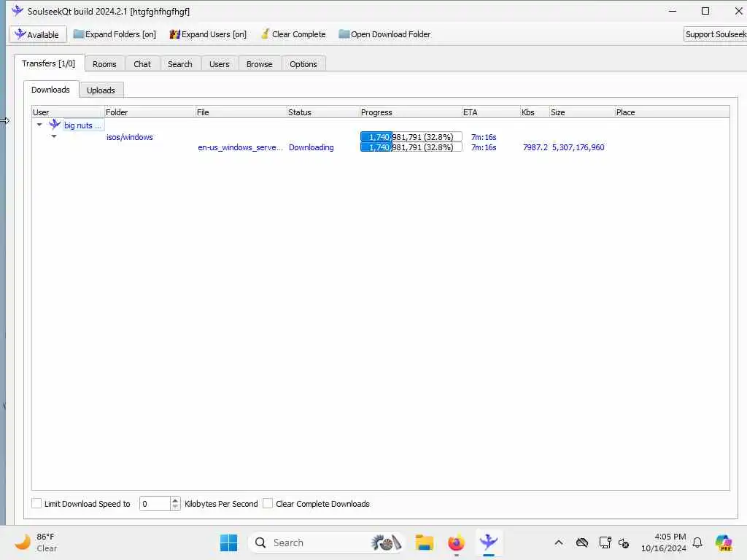This screenshot has height=560, width=747.
Task: Click Support Soulseek button
Action: [715, 34]
